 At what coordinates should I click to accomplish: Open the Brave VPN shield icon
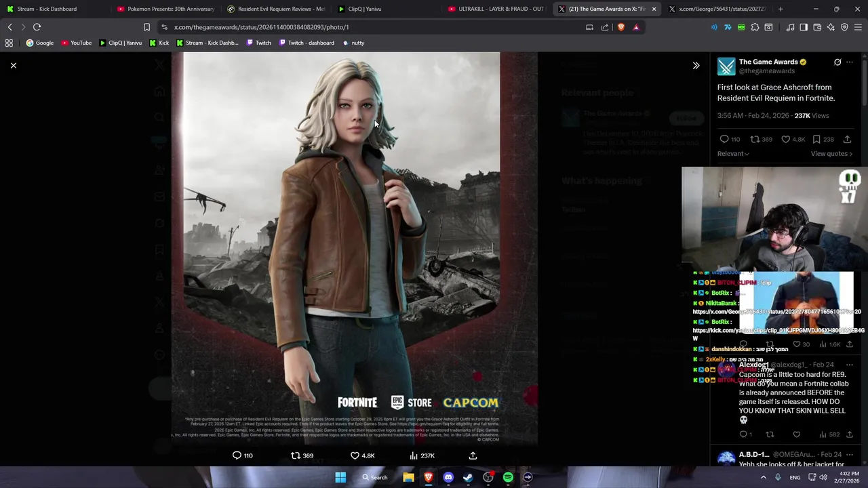844,27
